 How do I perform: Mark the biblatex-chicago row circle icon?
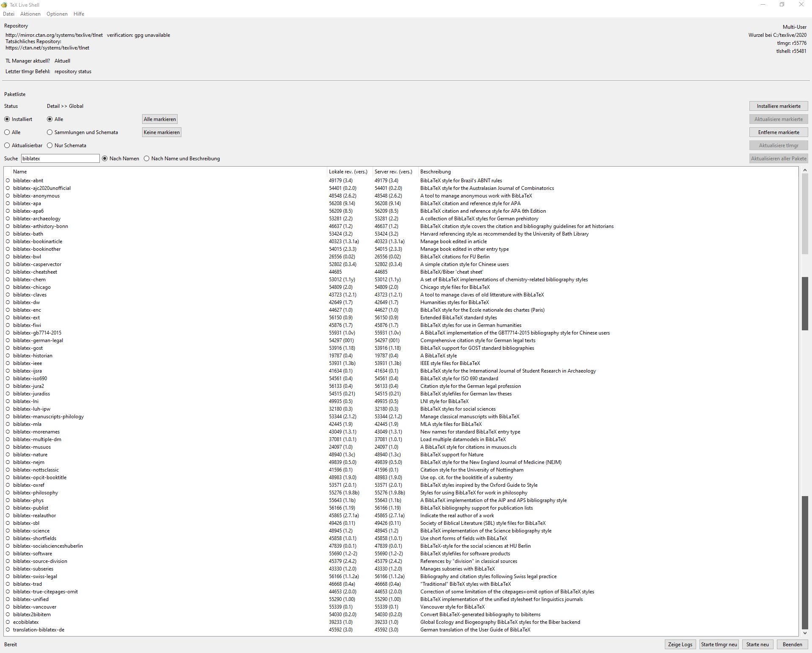[x=8, y=287]
